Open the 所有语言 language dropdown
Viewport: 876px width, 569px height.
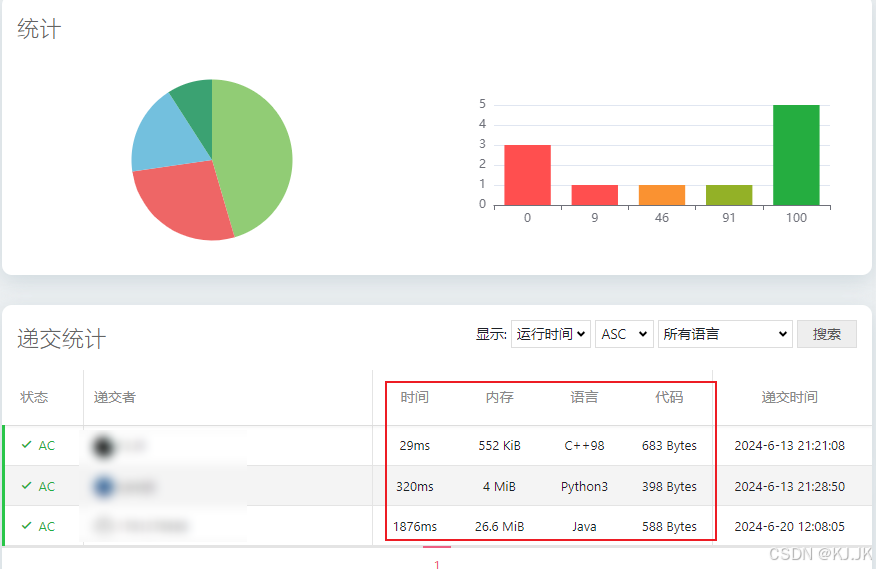coord(725,334)
